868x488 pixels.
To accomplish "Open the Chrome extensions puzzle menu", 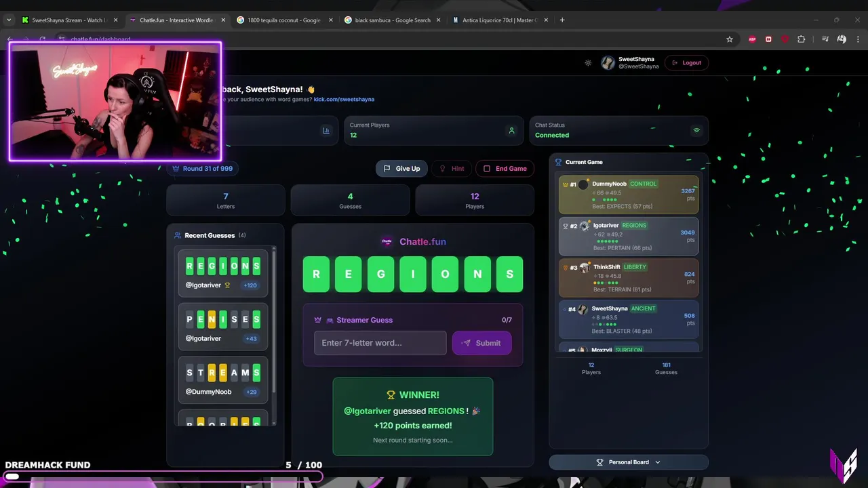I will [x=801, y=39].
